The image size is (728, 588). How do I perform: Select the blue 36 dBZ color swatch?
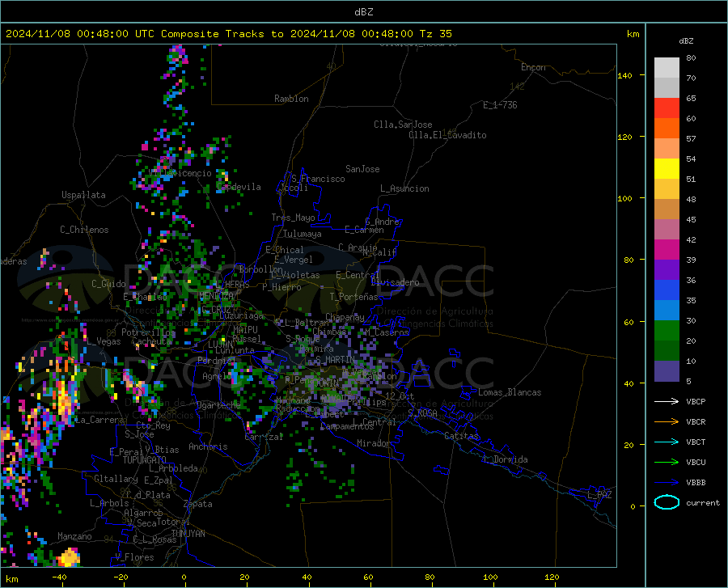click(667, 290)
